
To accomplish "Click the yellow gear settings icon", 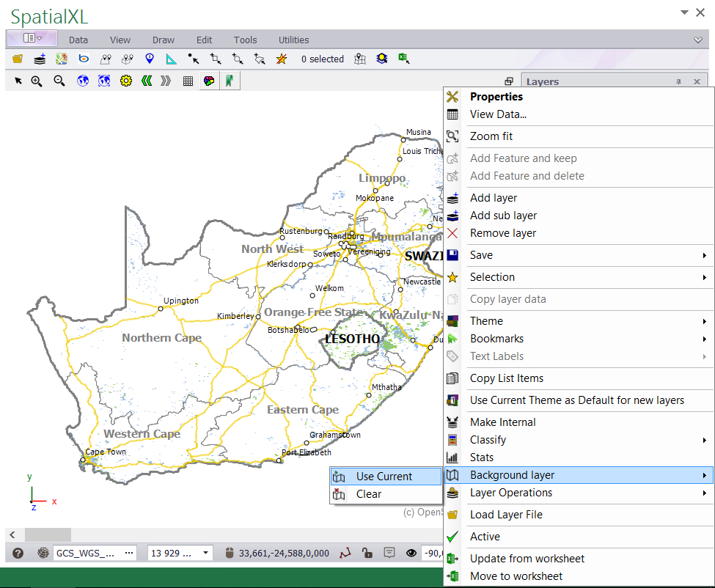I will (125, 81).
